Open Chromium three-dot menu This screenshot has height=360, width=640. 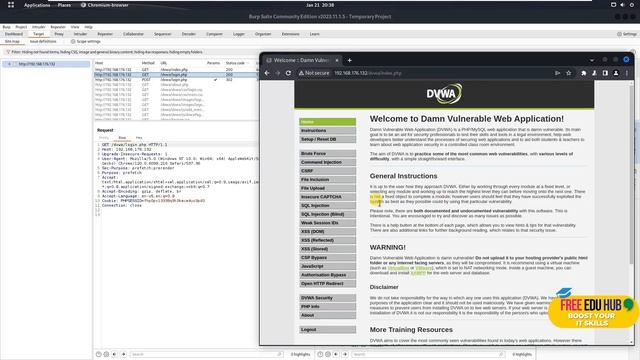point(627,73)
